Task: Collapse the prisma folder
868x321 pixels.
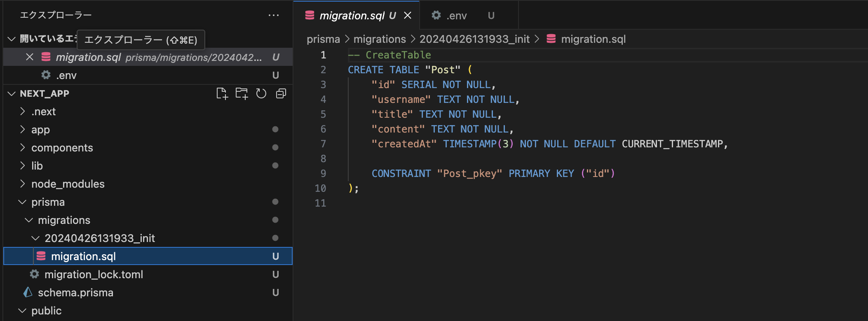Action: 22,202
